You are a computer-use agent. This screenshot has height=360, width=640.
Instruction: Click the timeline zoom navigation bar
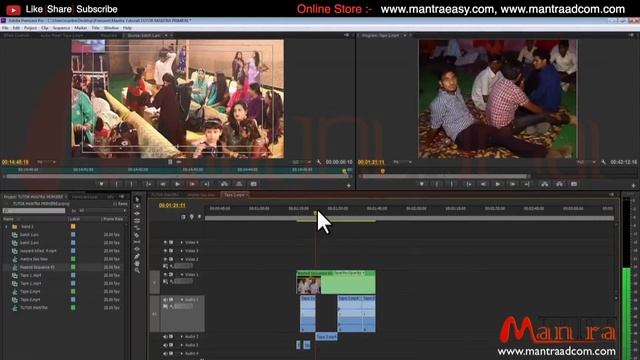409,219
